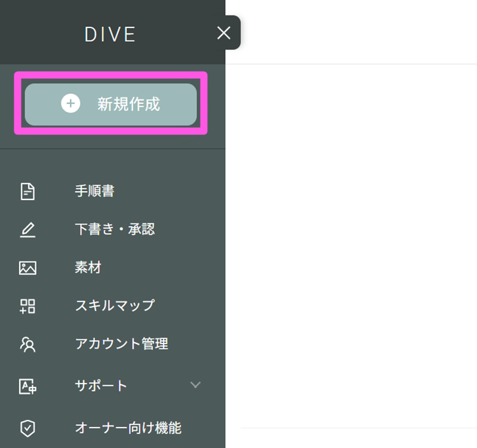Click the support icon left of サポート

coord(27,386)
